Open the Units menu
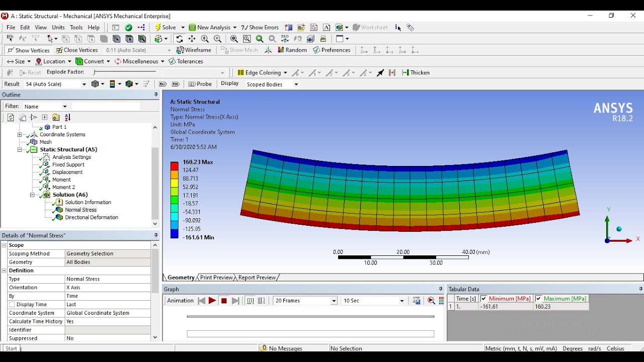This screenshot has height=362, width=644. (58, 27)
